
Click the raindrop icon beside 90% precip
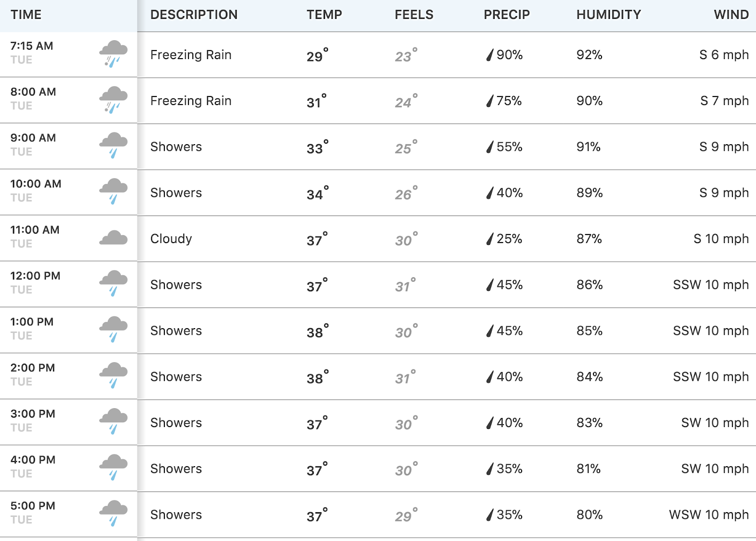[x=490, y=55]
